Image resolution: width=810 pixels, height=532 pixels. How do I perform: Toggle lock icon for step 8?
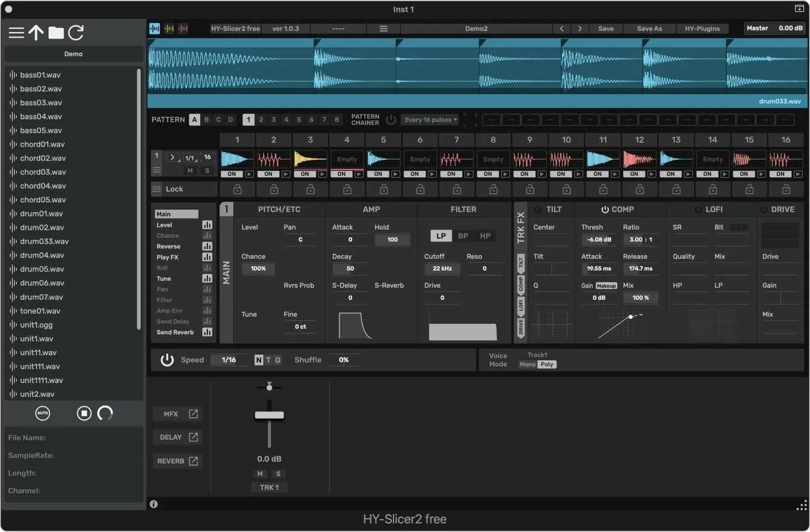[x=493, y=189]
